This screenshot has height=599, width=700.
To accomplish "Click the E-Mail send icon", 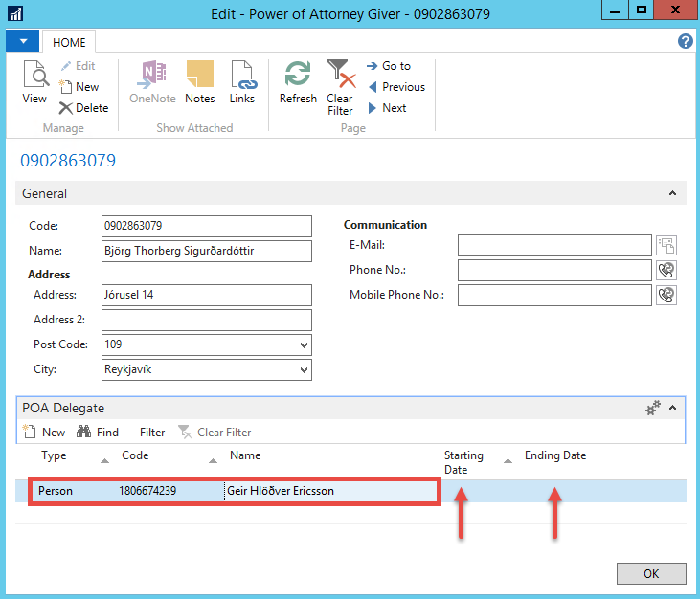I will tap(666, 246).
